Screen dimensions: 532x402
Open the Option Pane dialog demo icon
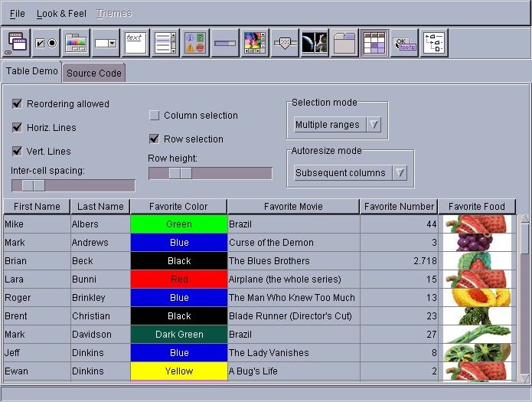click(195, 43)
